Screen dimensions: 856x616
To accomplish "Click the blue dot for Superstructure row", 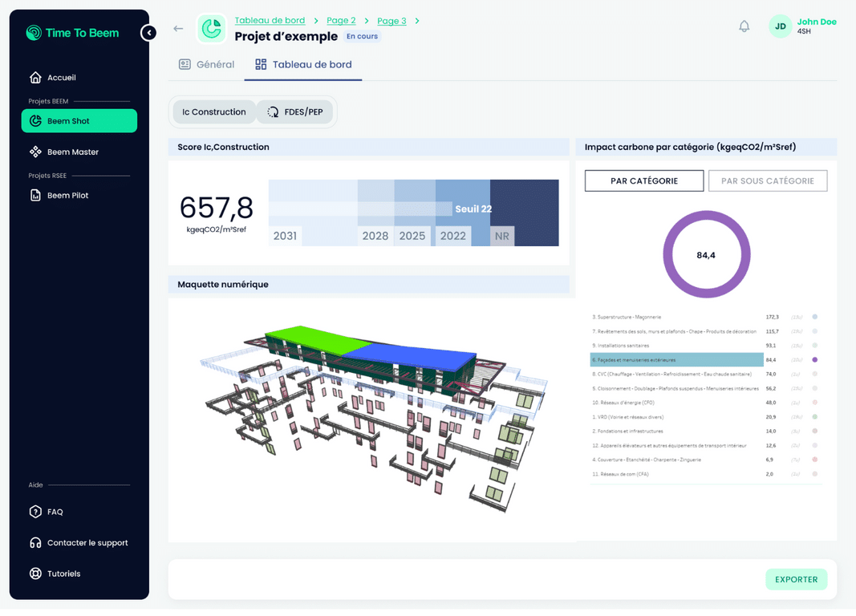I will (815, 317).
